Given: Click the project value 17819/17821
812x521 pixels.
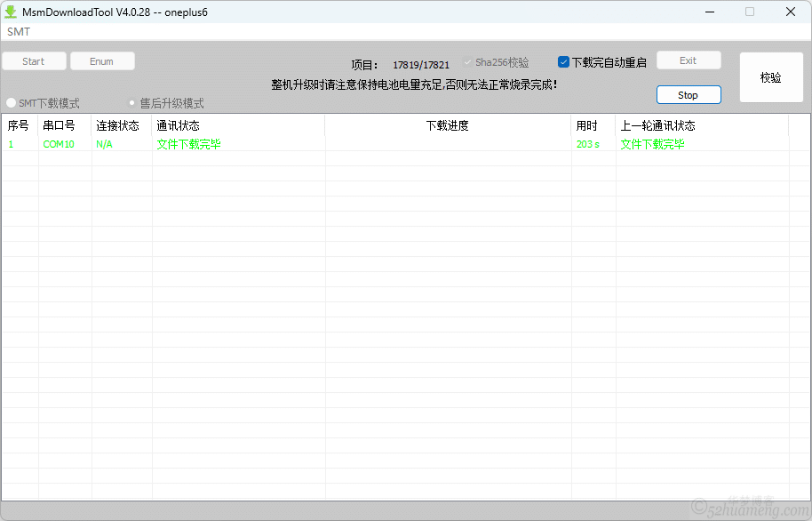Looking at the screenshot, I should [421, 65].
